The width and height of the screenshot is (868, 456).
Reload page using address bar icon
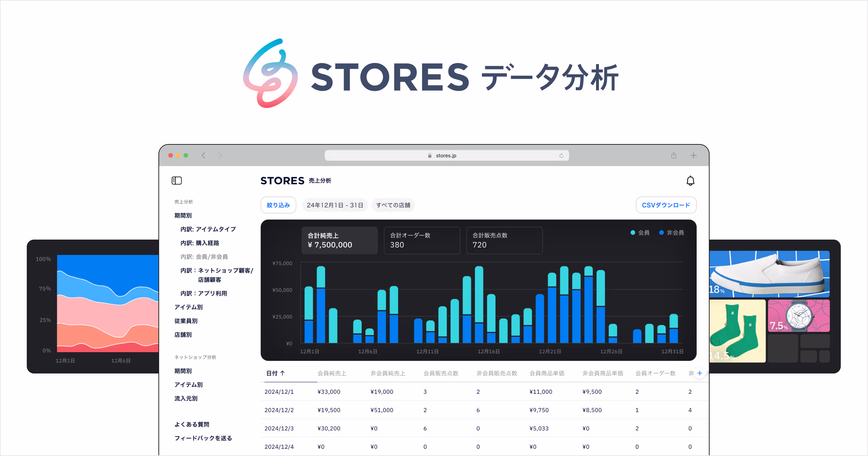pyautogui.click(x=561, y=156)
